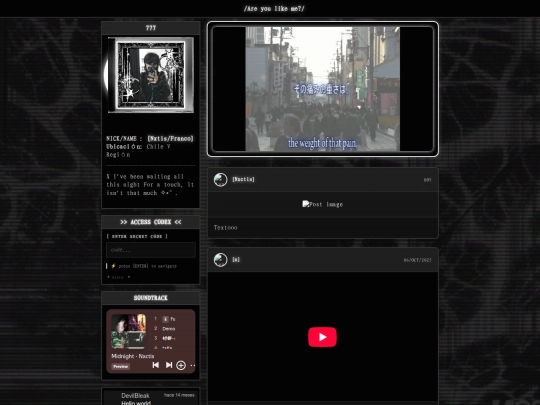Play the embedded YouTube video

[322, 337]
